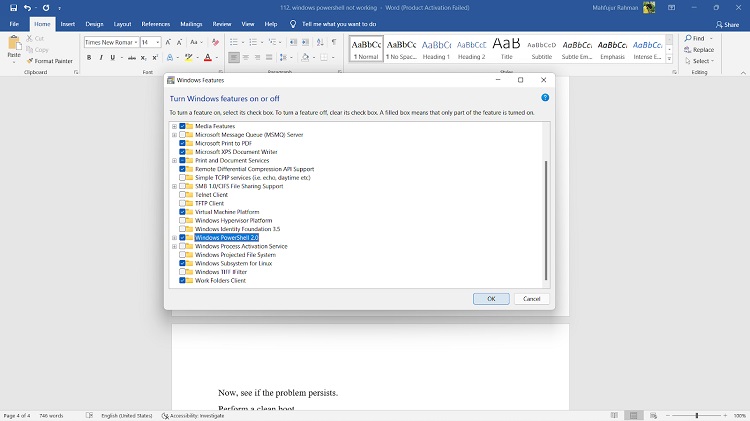Toggle Bold formatting in ribbon
This screenshot has width=750, height=421.
[x=89, y=58]
